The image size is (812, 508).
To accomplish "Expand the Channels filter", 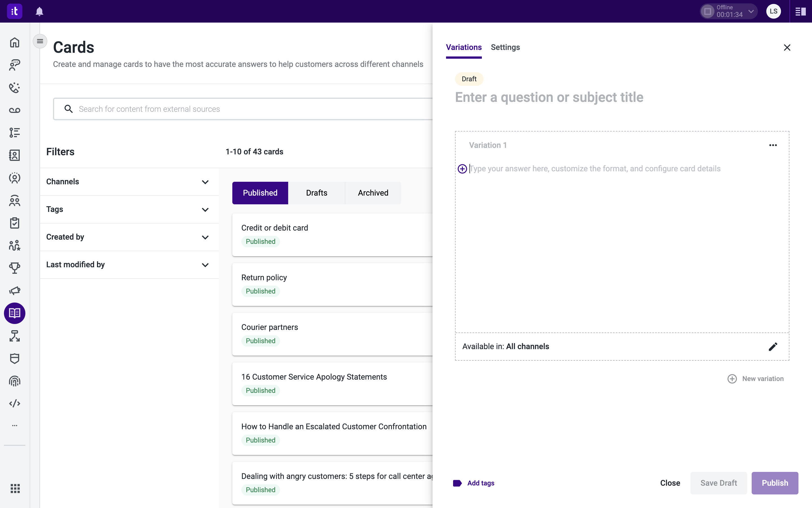I will tap(129, 182).
